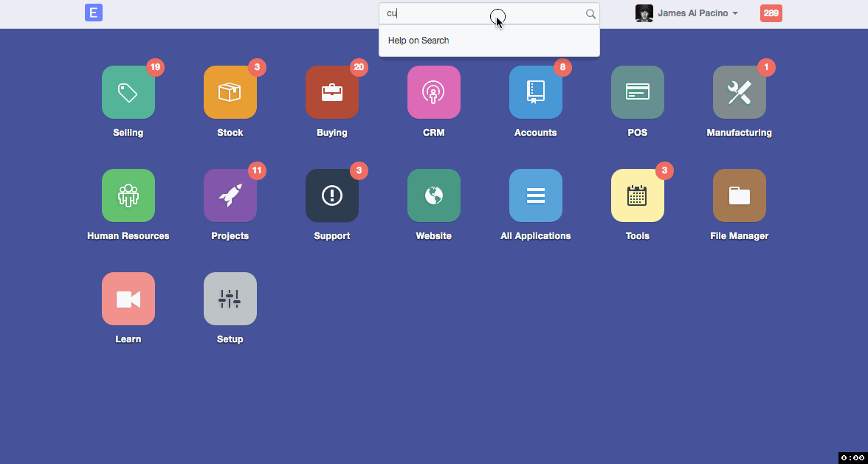The image size is (868, 464).
Task: Launch the POS app
Action: (x=638, y=93)
